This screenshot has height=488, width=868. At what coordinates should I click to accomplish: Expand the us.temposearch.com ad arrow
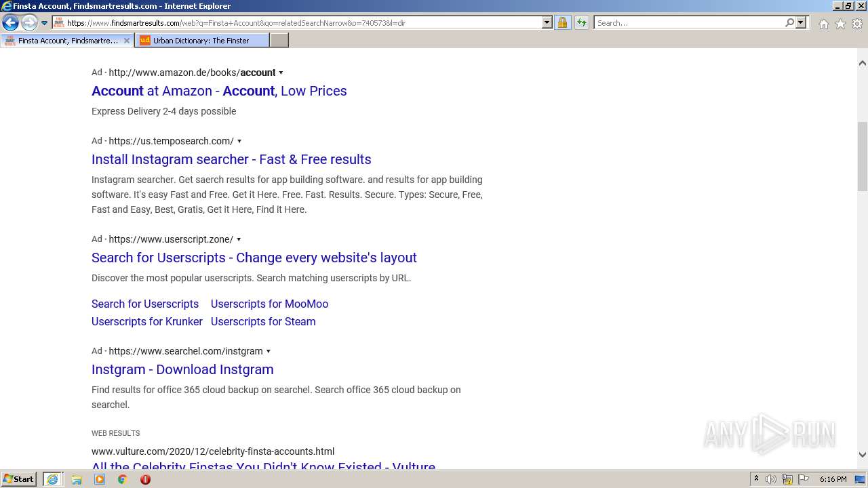click(239, 141)
